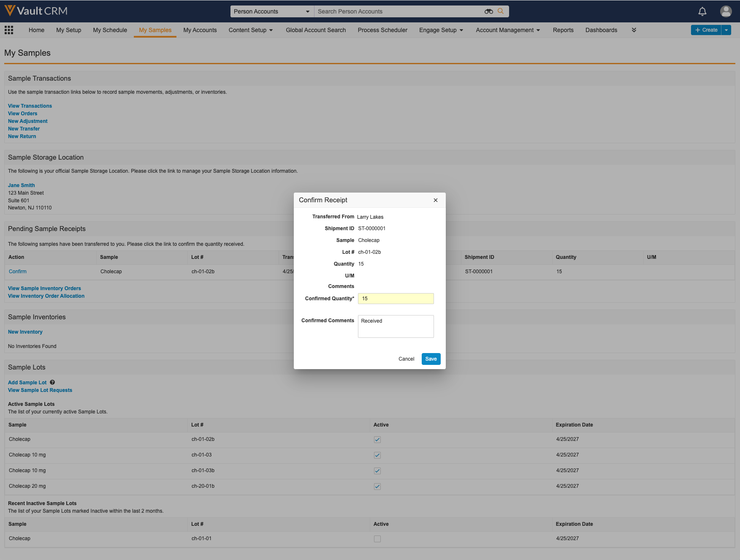Click the help icon beside Add Sample Lot
Image resolution: width=740 pixels, height=560 pixels.
(x=52, y=383)
